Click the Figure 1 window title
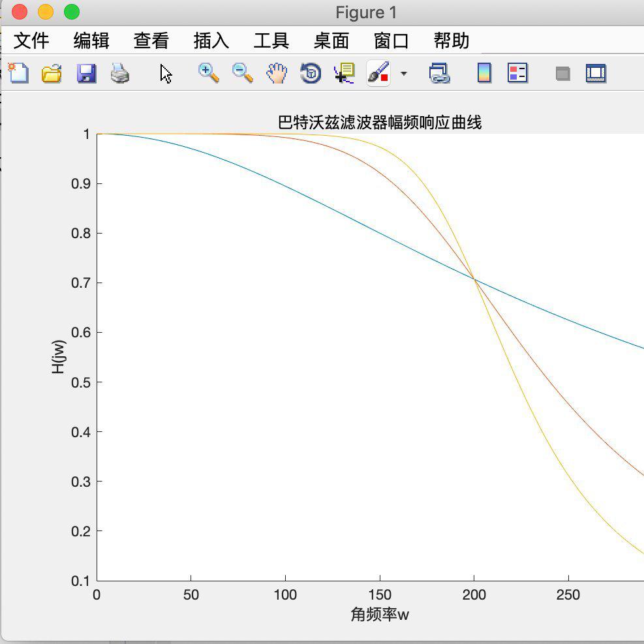The height and width of the screenshot is (644, 644). [366, 12]
